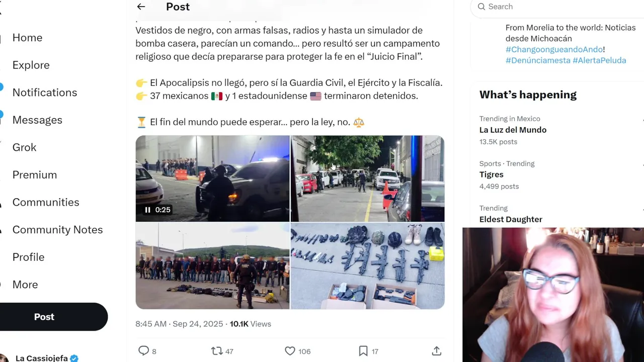644x362 pixels.
Task: Pause the video showing 0:25
Action: click(148, 210)
